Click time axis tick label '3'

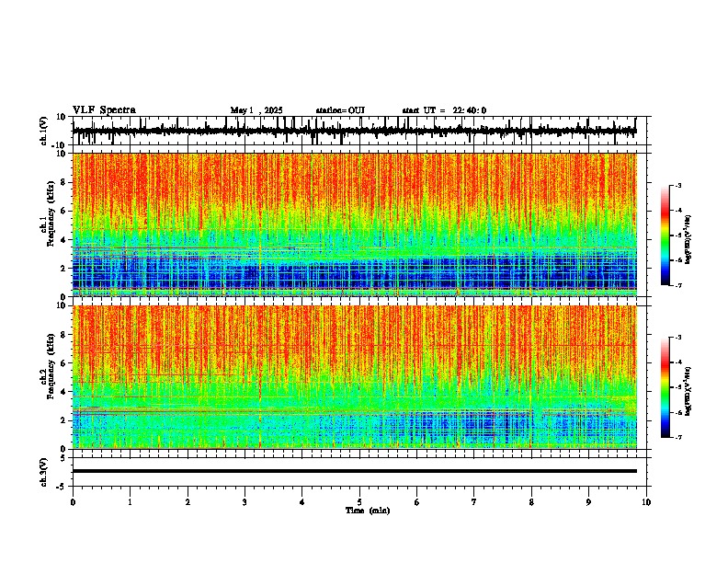[245, 502]
